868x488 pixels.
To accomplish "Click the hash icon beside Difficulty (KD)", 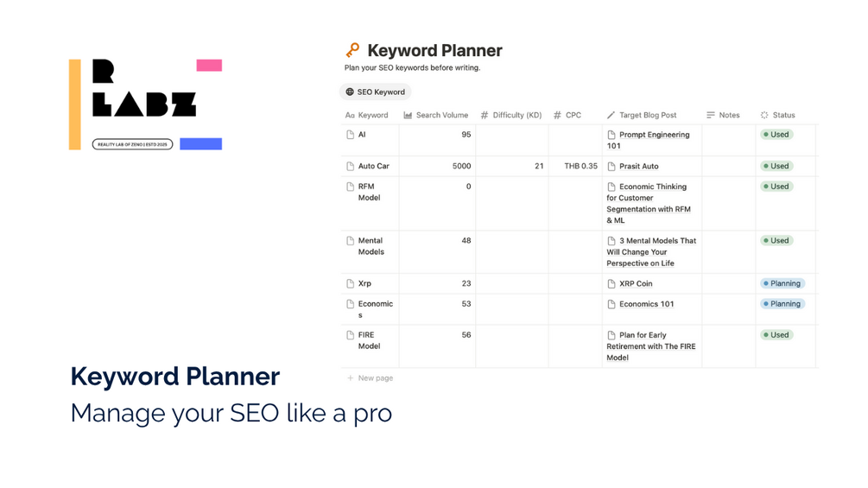I will tap(485, 115).
